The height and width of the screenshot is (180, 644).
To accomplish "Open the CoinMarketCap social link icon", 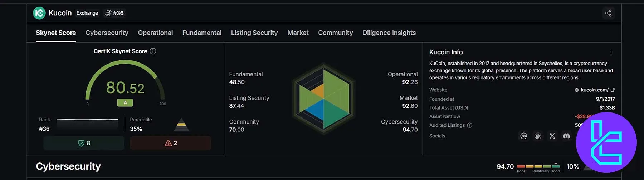I will coord(523,136).
